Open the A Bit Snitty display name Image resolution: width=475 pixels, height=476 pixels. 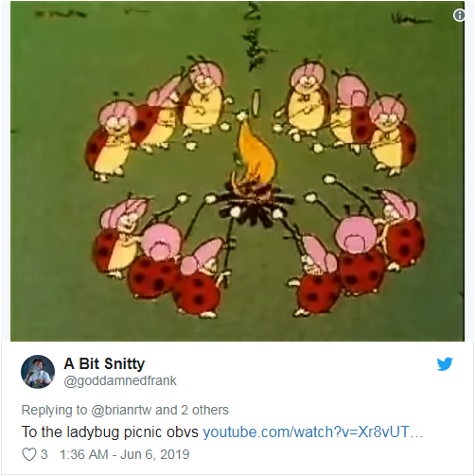[x=104, y=363]
